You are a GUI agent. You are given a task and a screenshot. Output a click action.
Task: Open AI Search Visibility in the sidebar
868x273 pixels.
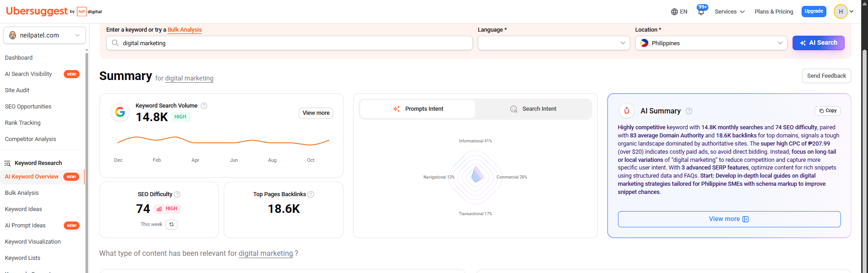coord(28,74)
